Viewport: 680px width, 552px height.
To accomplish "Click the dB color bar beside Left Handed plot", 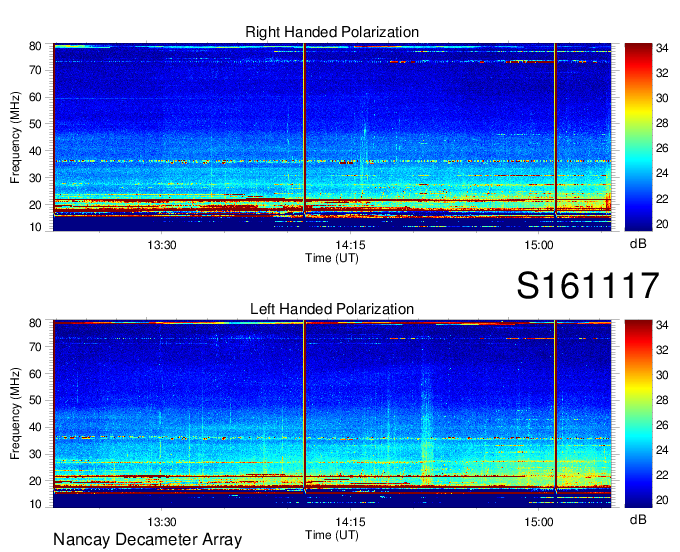I will 638,414.
